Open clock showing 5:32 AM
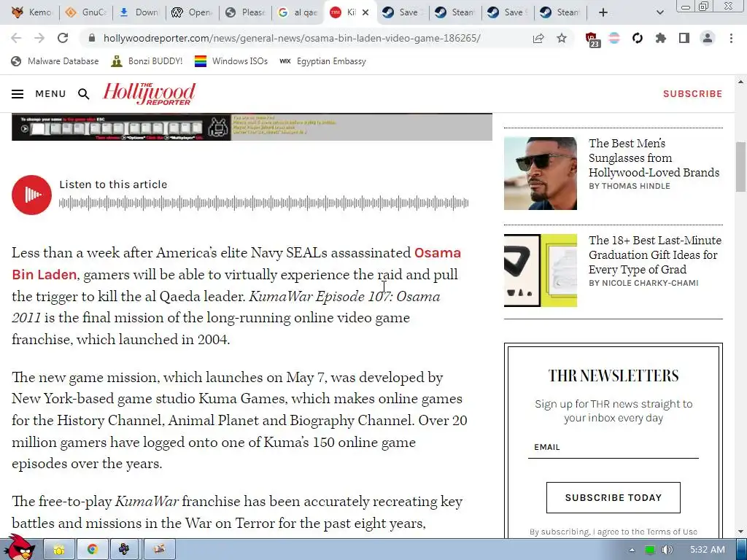The height and width of the screenshot is (560, 747). pyautogui.click(x=708, y=550)
